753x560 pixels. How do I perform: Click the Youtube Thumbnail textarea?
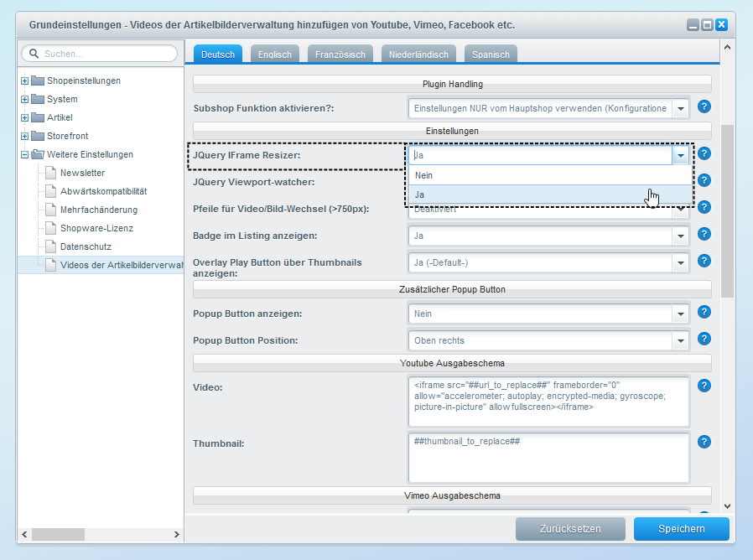549,458
